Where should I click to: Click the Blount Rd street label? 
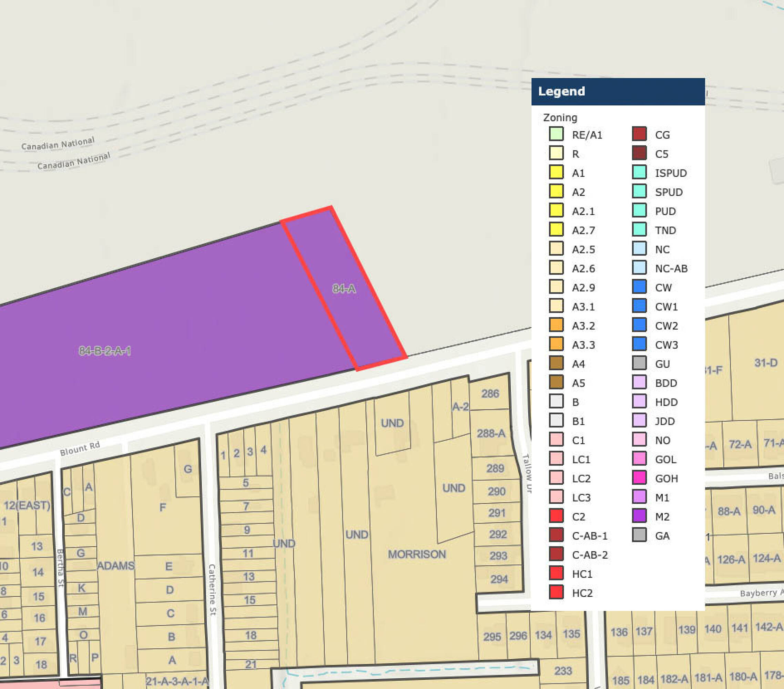coord(80,448)
